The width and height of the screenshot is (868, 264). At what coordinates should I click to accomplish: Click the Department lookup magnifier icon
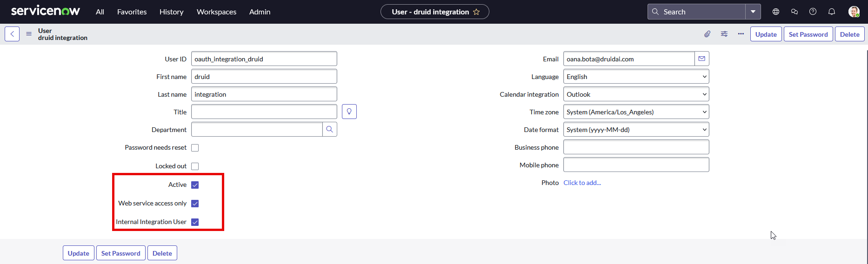(330, 130)
